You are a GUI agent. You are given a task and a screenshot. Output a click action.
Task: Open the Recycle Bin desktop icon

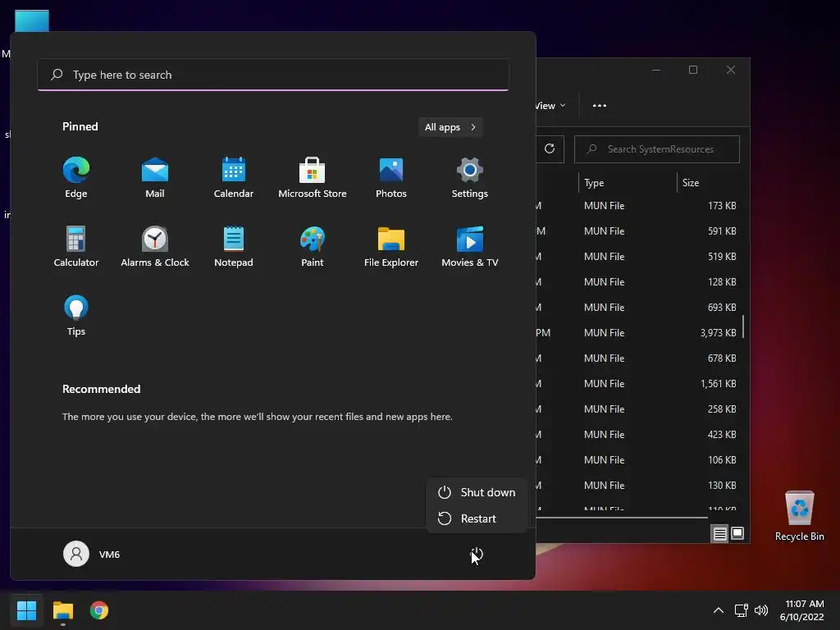(799, 516)
